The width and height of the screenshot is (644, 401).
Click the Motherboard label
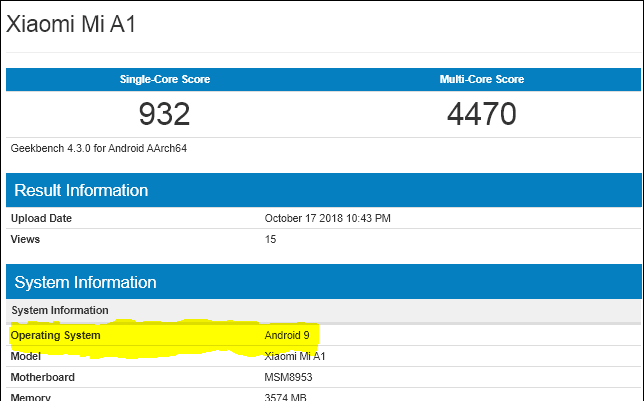coord(43,377)
